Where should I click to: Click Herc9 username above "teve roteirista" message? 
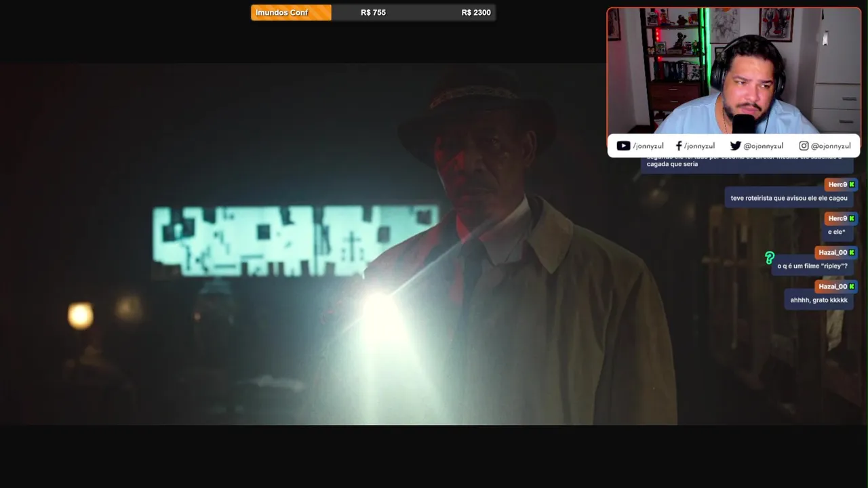click(x=837, y=184)
